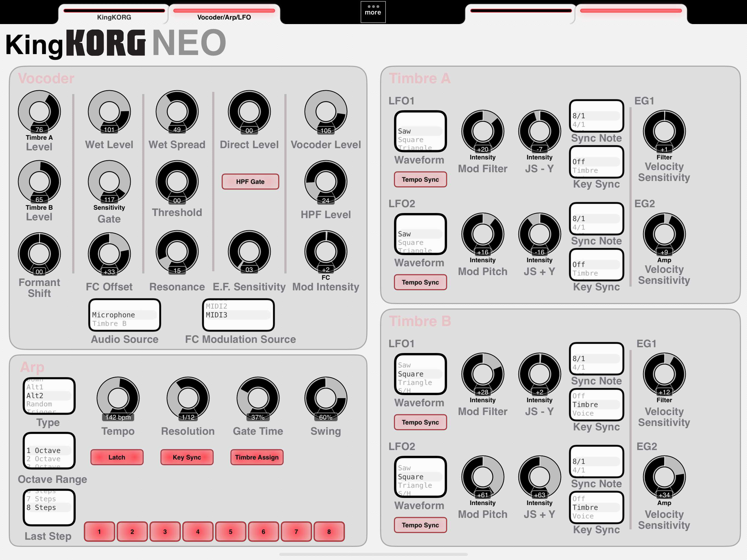Click the Arp Gate Time knob
The height and width of the screenshot is (560, 747).
(x=258, y=398)
